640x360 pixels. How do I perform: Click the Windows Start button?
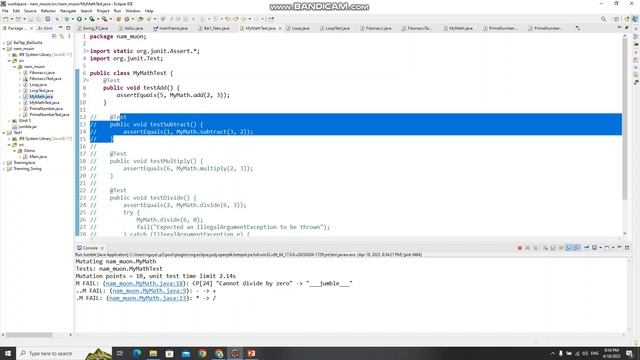click(7, 353)
